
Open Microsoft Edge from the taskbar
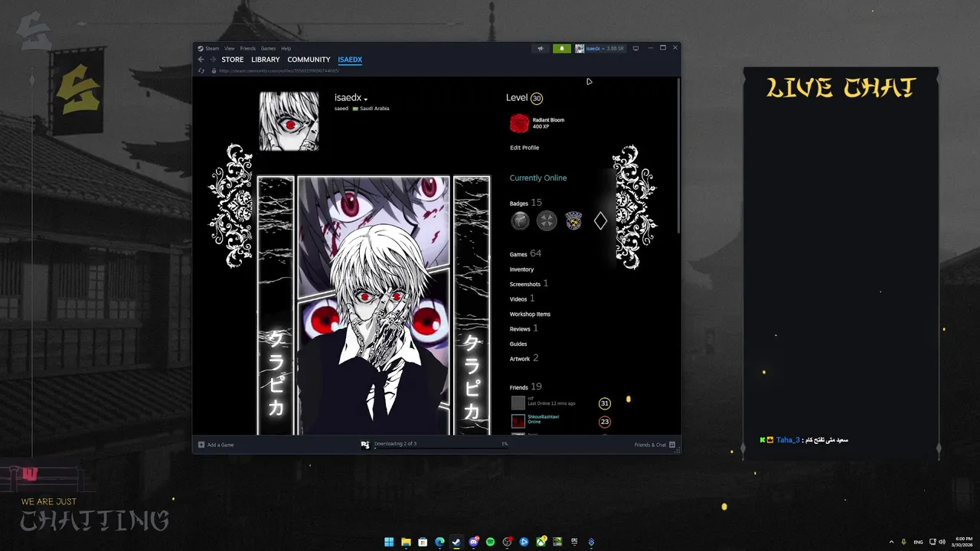tap(439, 542)
